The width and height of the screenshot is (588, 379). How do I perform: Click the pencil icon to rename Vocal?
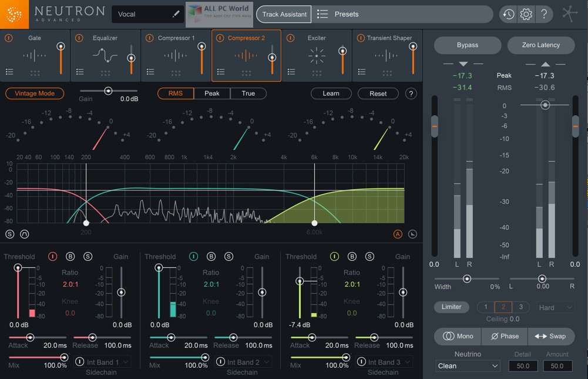(x=176, y=14)
